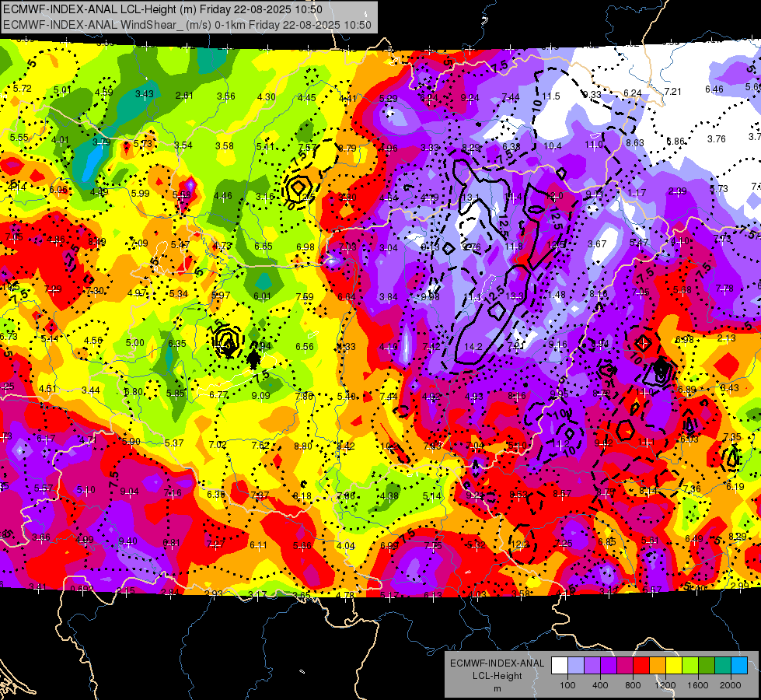
Task: Click the wind shear value 13.3
Action: click(515, 296)
